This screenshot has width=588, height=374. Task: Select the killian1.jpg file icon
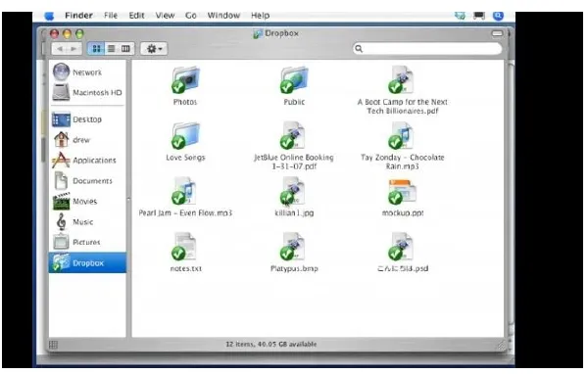293,191
